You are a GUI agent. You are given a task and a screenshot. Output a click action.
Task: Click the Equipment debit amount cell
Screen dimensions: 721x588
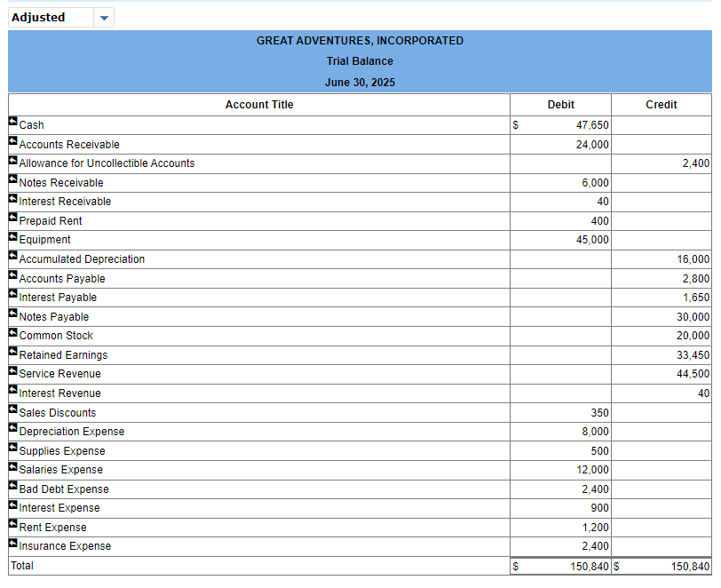tap(560, 240)
